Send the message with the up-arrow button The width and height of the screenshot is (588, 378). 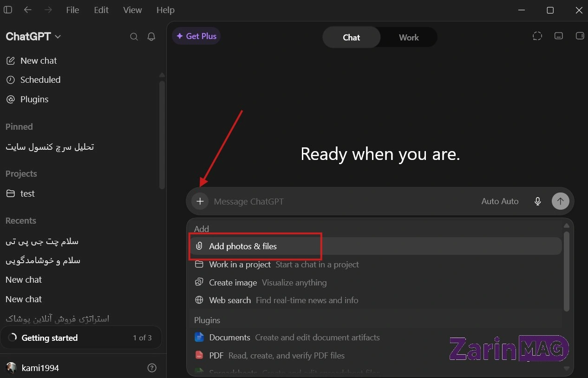(561, 201)
